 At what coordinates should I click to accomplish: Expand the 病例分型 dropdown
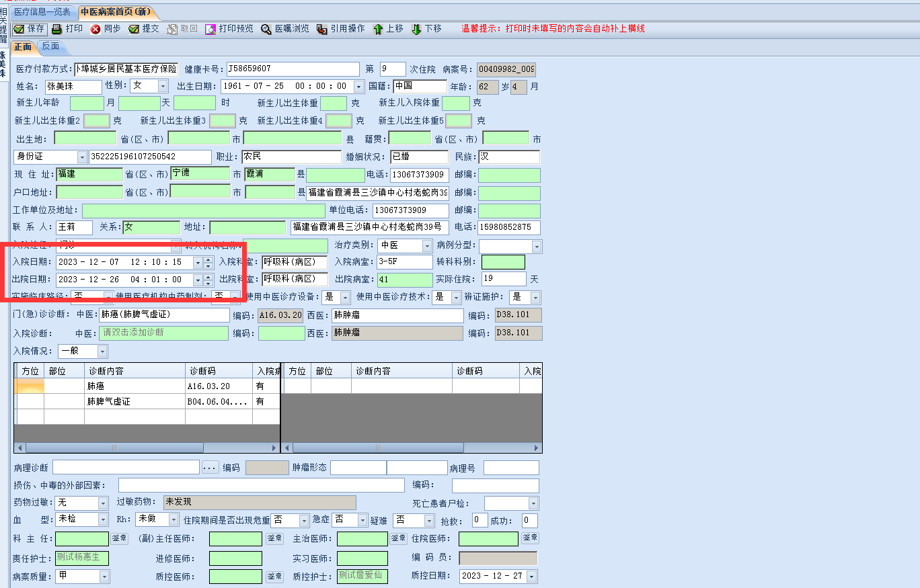tap(536, 246)
